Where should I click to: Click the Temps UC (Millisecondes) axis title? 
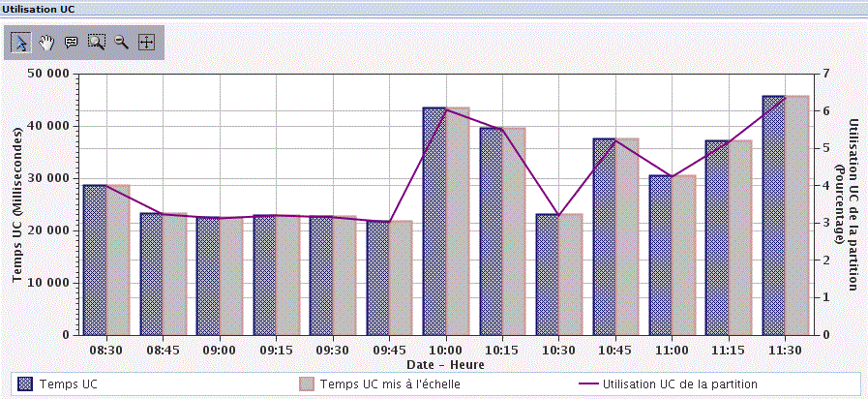tap(18, 204)
